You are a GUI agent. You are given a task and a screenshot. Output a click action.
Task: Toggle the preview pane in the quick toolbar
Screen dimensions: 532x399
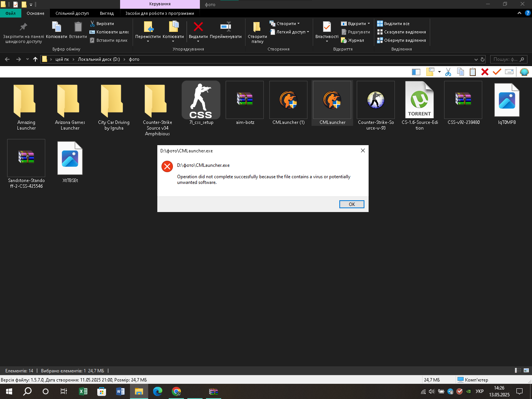click(x=416, y=72)
